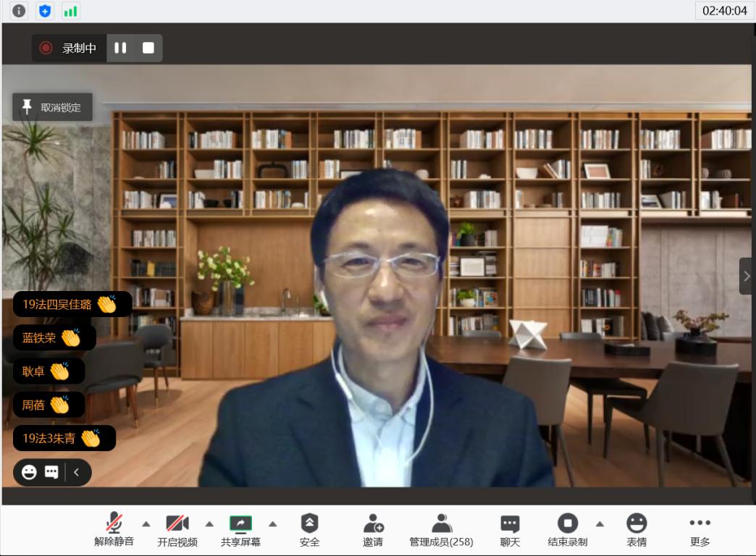Open the blue shield encryption icon
This screenshot has height=556, width=756.
point(45,11)
